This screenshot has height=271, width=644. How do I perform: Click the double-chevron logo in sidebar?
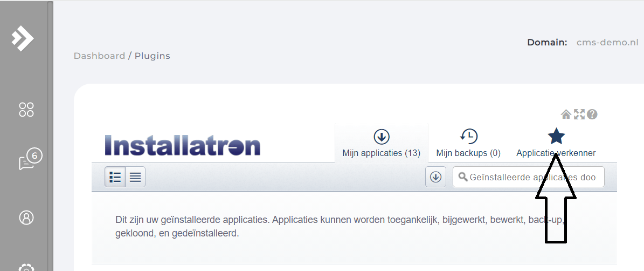point(23,38)
